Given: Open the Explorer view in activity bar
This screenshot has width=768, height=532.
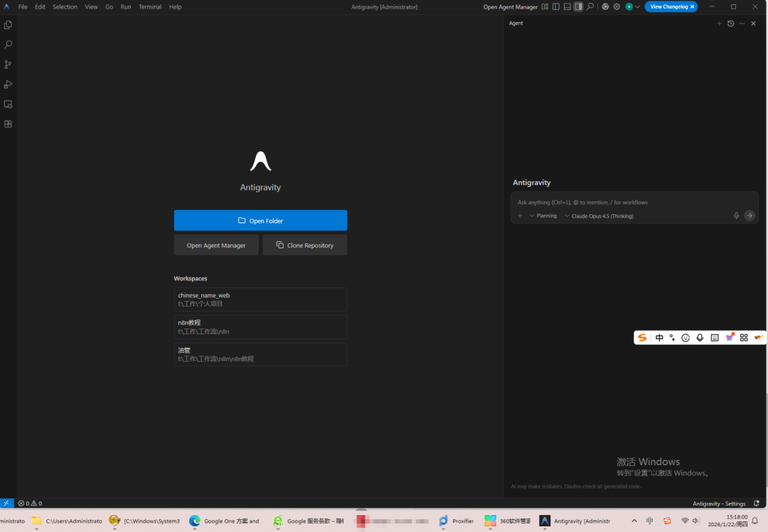Looking at the screenshot, I should (9, 25).
